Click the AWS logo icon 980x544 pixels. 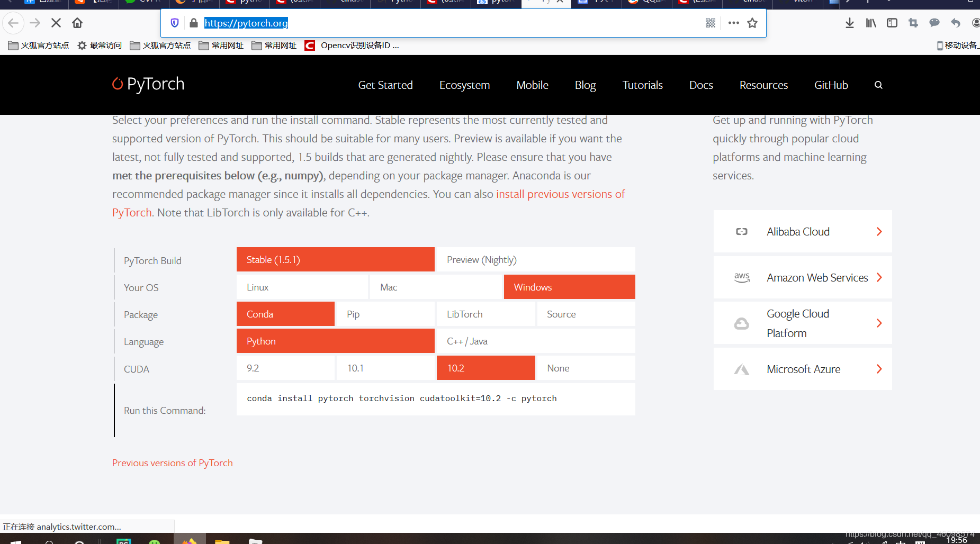742,278
